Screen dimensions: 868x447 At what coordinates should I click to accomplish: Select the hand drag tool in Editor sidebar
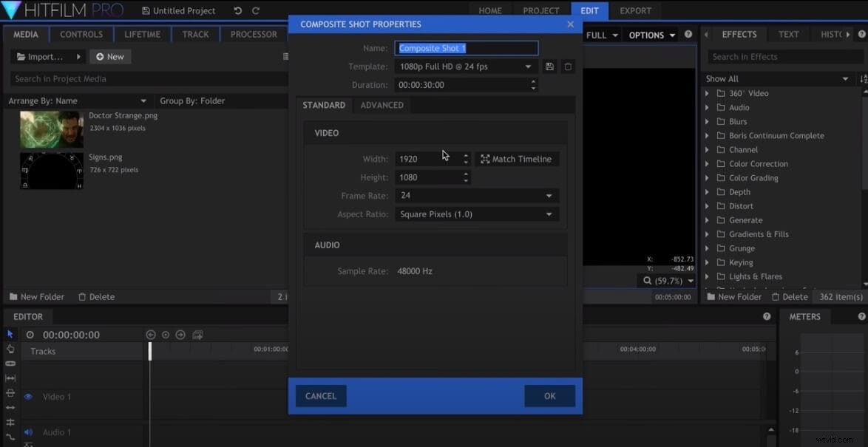10,349
